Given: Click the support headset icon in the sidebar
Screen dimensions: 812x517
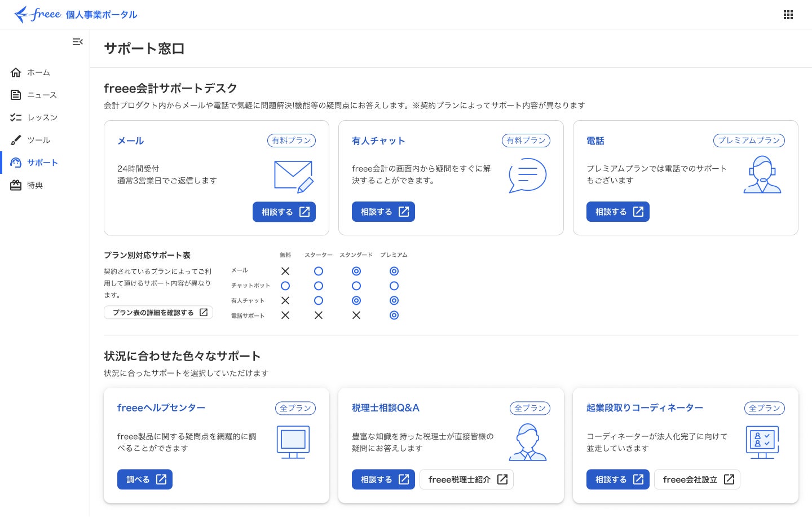Looking at the screenshot, I should pos(16,163).
